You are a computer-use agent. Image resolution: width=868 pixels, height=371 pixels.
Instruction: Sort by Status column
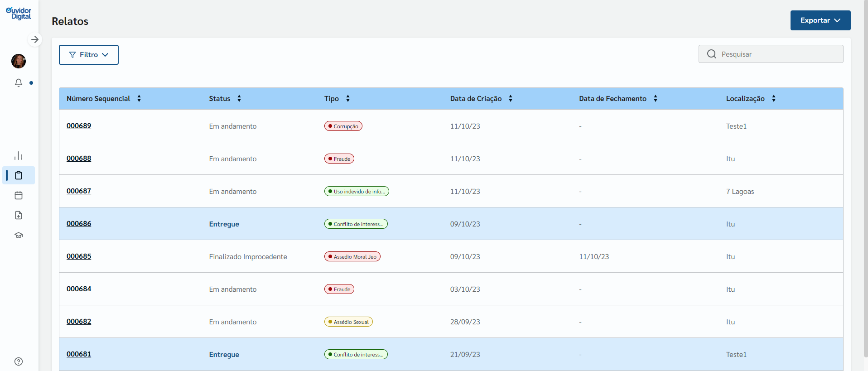[239, 98]
